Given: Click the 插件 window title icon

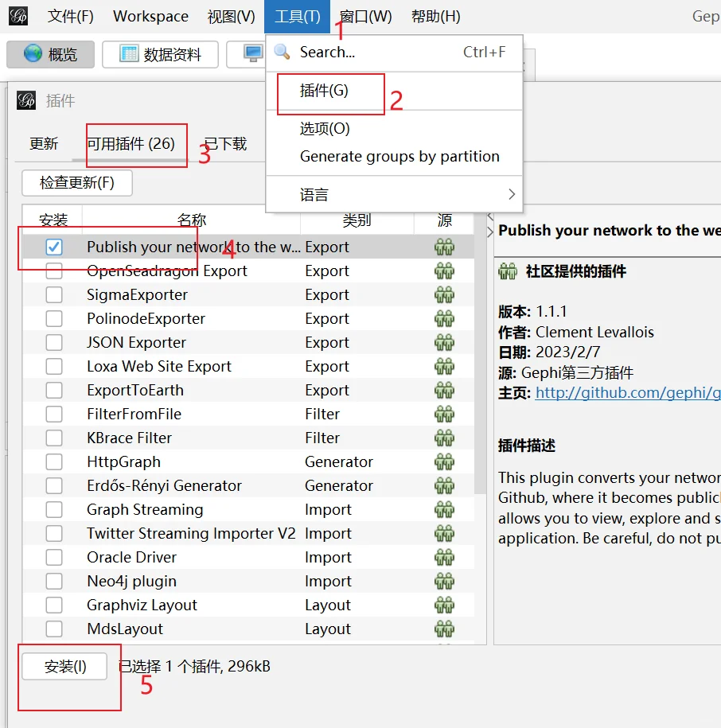Looking at the screenshot, I should [x=26, y=100].
